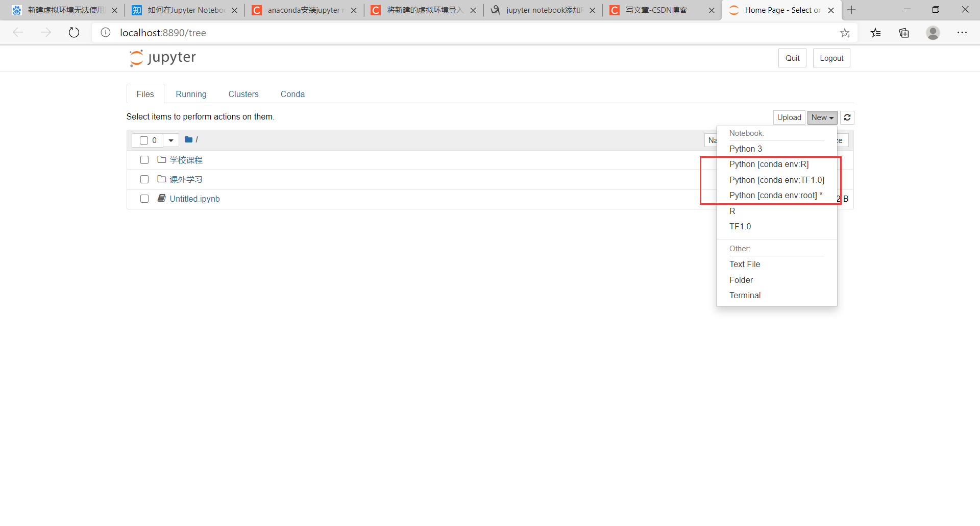The width and height of the screenshot is (980, 526).
Task: Open a new browser tab
Action: pyautogui.click(x=851, y=10)
